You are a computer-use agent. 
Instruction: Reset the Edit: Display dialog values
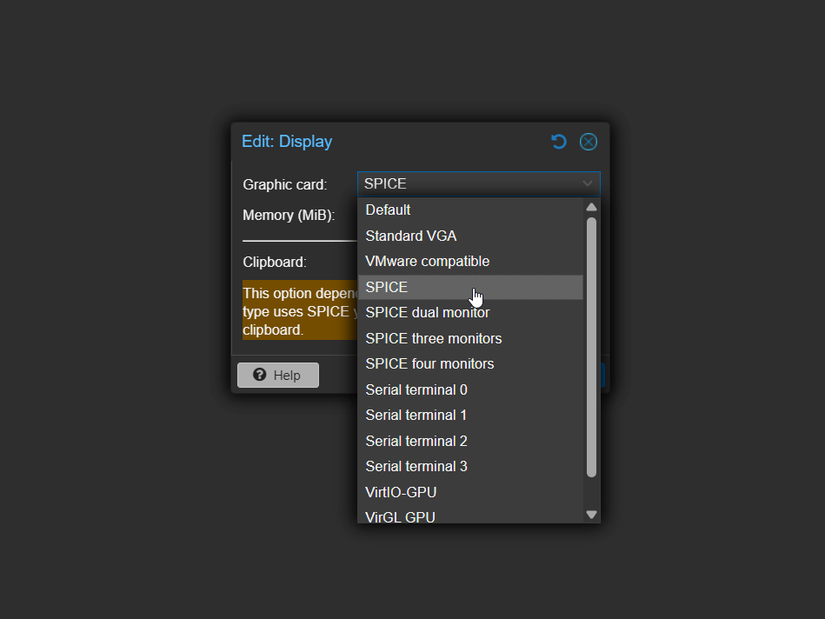coord(558,142)
